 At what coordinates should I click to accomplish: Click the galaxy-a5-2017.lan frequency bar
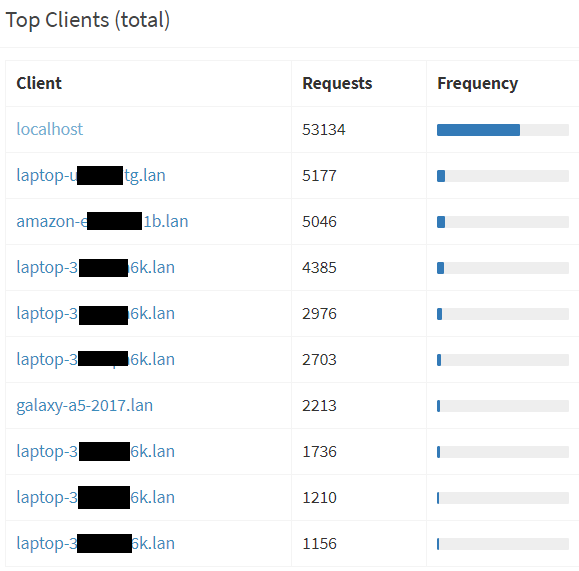pos(503,406)
